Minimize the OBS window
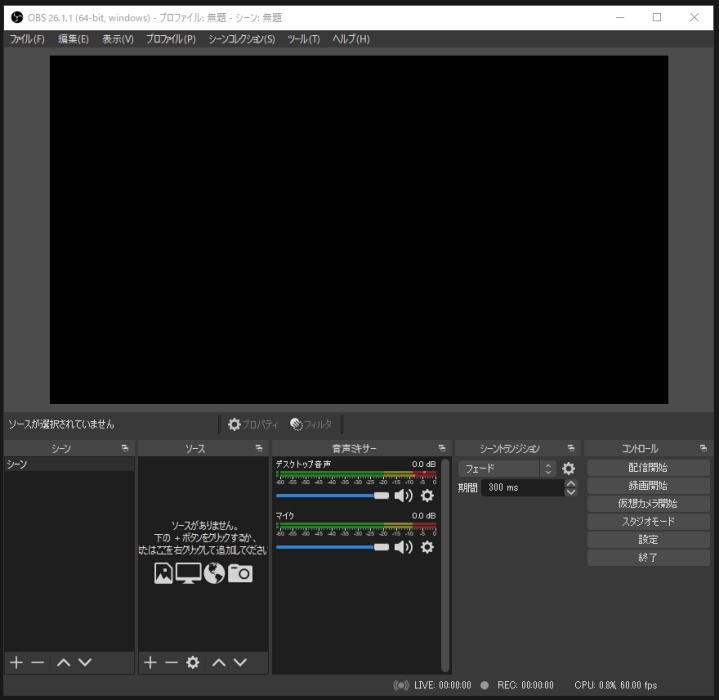 [620, 17]
